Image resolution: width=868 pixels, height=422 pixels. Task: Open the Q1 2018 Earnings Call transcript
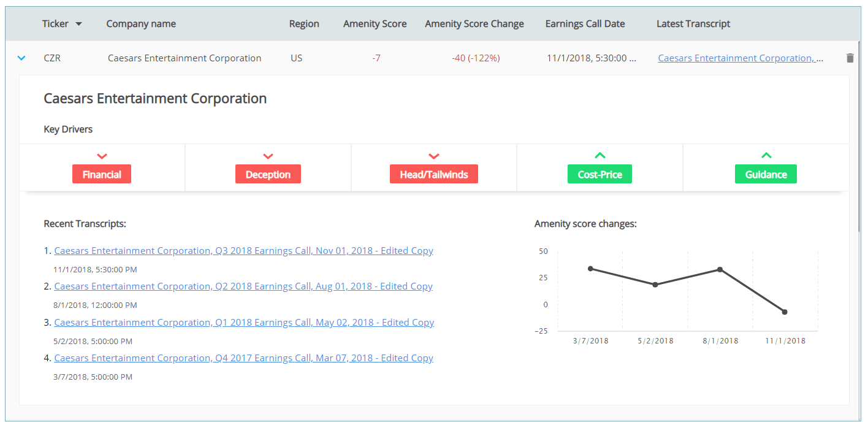pyautogui.click(x=244, y=323)
